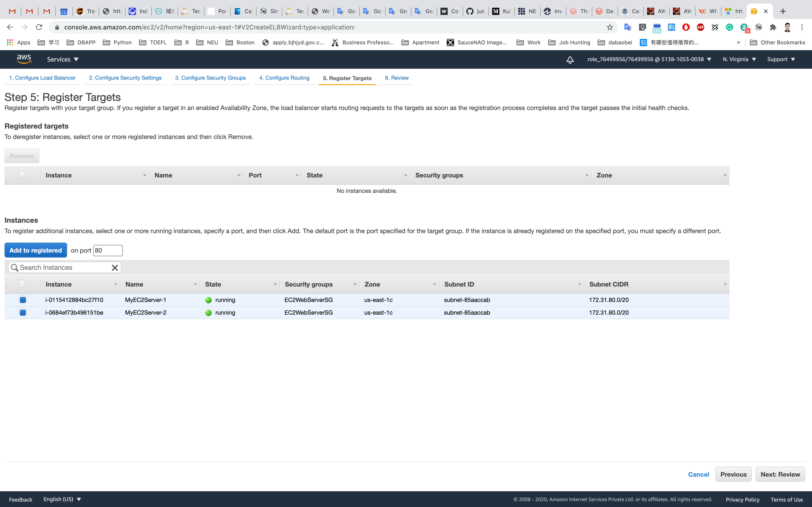Click the Adblock Plus extension icon

click(x=700, y=27)
